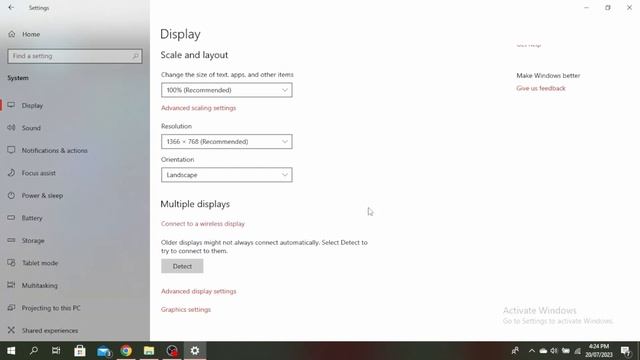Open the Action Center notifications icon
This screenshot has height=360, width=640.
625,351
